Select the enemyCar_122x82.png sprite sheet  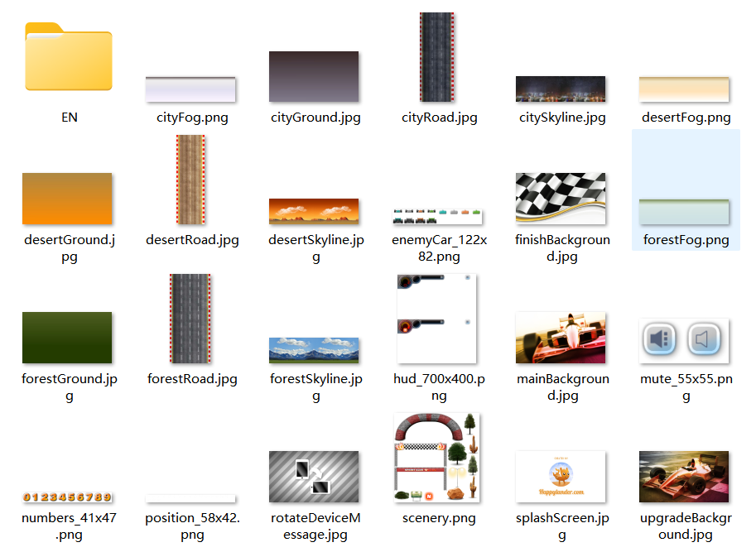pyautogui.click(x=437, y=217)
